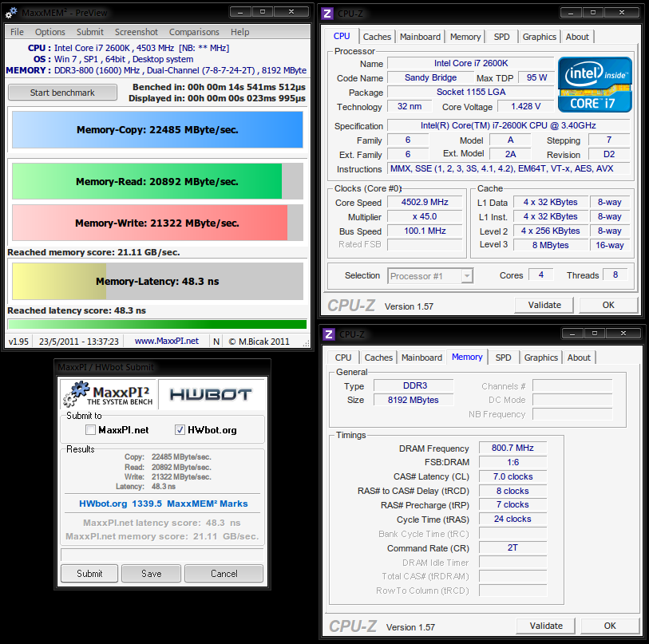Image resolution: width=649 pixels, height=644 pixels.
Task: Switch to SPD tab in top CPU-Z window
Action: pyautogui.click(x=501, y=37)
